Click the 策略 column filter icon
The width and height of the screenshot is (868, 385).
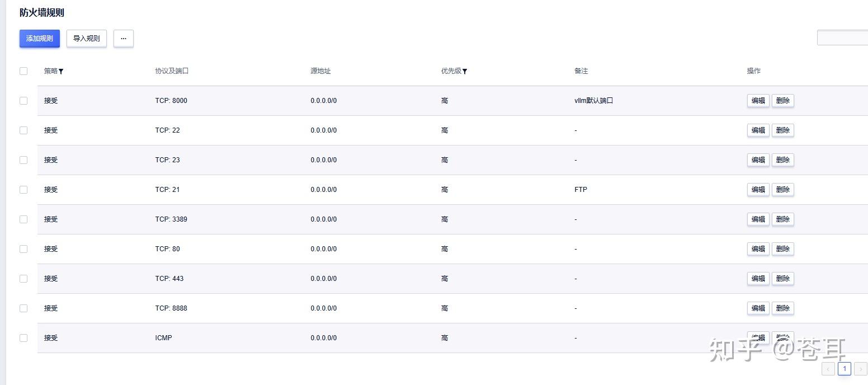[x=61, y=72]
